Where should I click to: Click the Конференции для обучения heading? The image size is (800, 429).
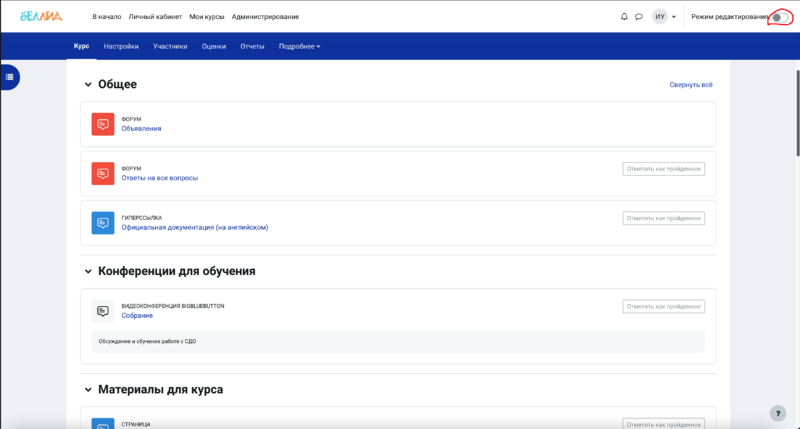click(177, 271)
